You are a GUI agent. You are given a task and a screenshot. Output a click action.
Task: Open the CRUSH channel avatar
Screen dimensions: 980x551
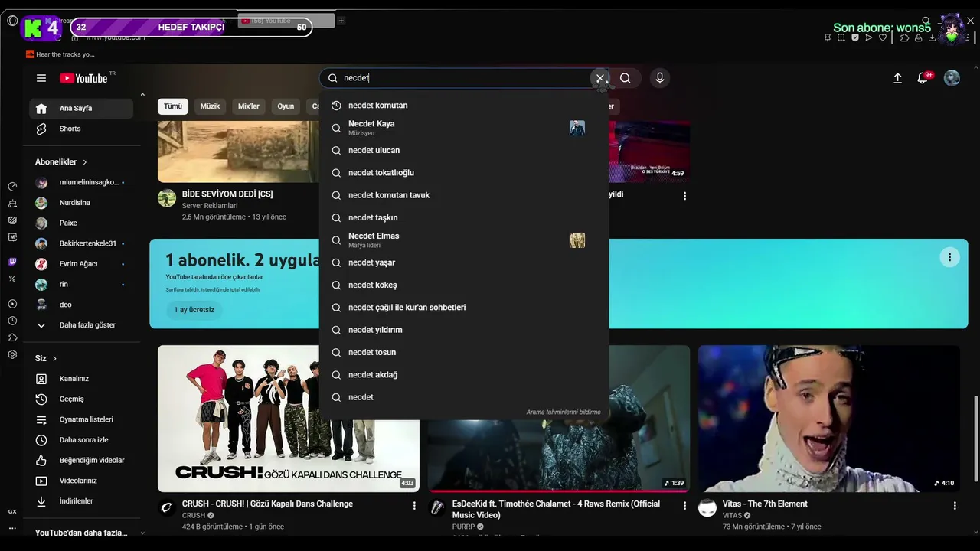tap(167, 508)
